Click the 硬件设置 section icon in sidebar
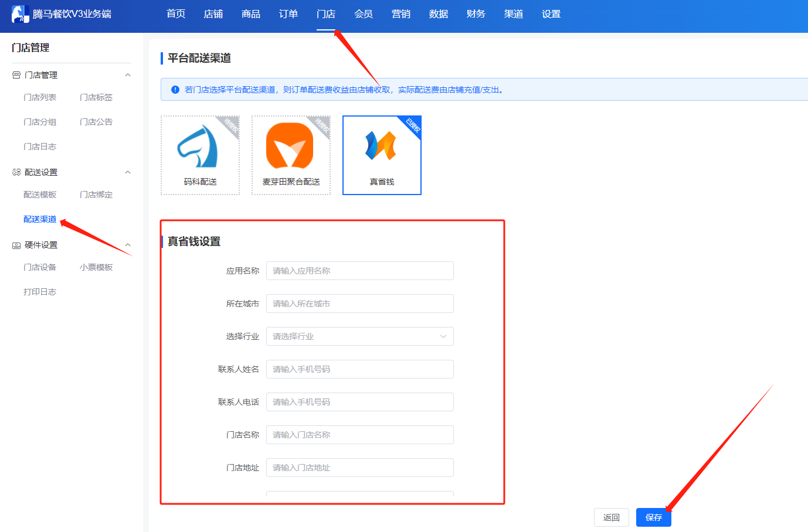Screen dimensions: 808x532 (16, 245)
